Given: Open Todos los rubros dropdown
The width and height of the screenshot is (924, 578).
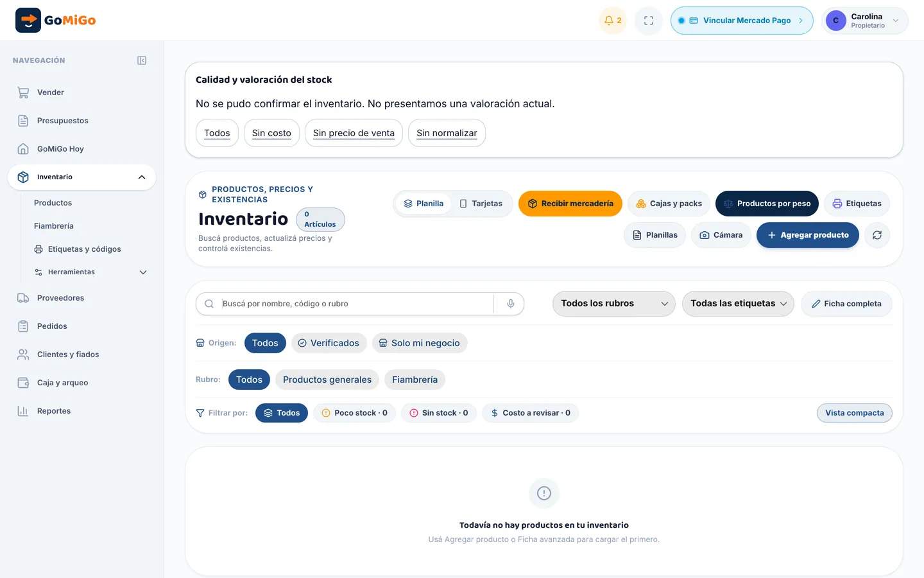Looking at the screenshot, I should coord(614,304).
